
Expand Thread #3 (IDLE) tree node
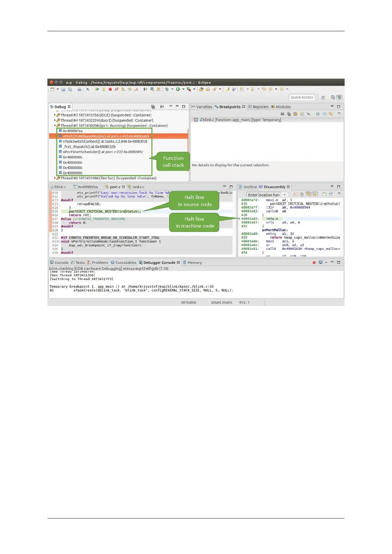pyautogui.click(x=55, y=115)
